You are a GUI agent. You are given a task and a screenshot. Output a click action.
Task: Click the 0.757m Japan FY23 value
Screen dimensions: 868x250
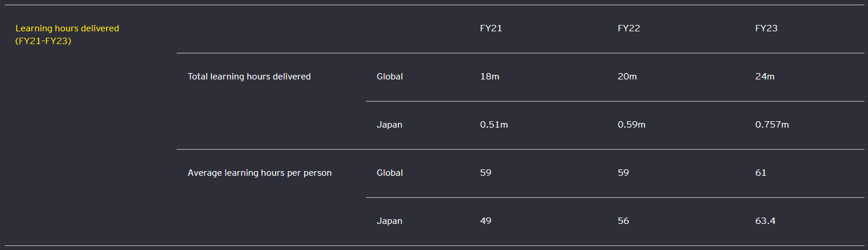(x=772, y=125)
